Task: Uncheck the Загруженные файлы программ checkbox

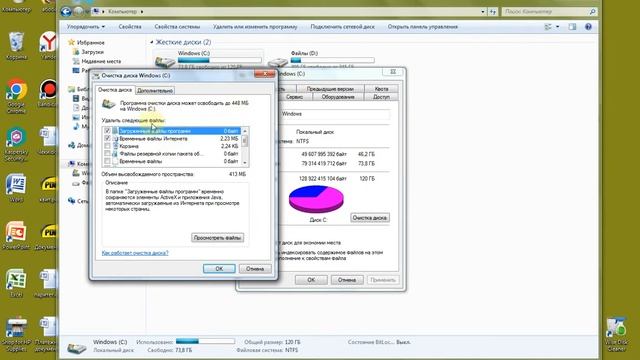Action: pos(107,131)
